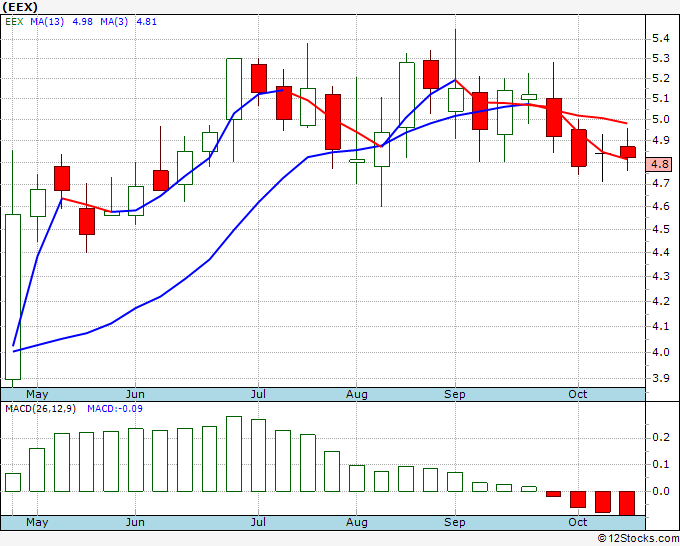Click the Jun marker on MACD timeline
The width and height of the screenshot is (680, 546).
(135, 522)
